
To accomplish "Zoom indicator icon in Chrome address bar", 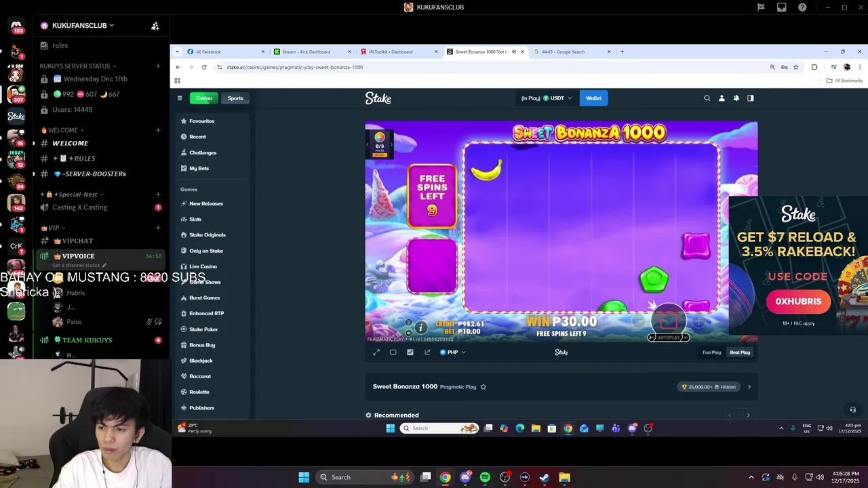I will click(x=772, y=67).
